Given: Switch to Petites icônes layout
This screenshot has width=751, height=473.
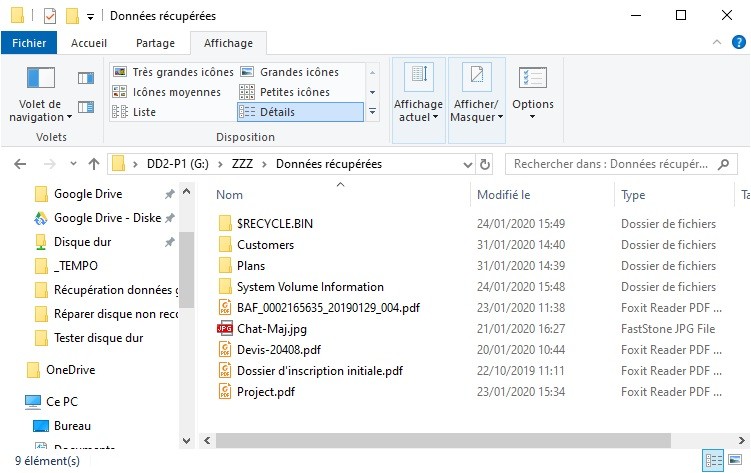Looking at the screenshot, I should click(x=295, y=92).
